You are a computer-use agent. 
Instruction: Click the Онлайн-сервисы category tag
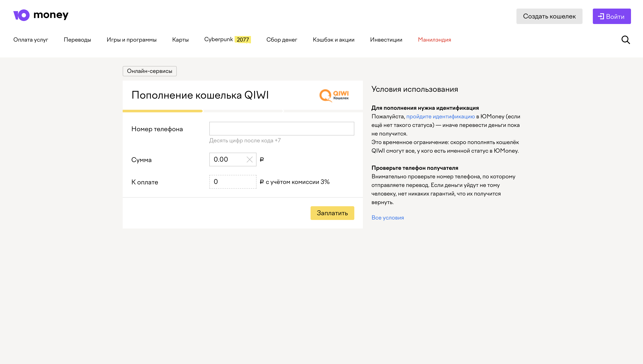click(x=149, y=71)
